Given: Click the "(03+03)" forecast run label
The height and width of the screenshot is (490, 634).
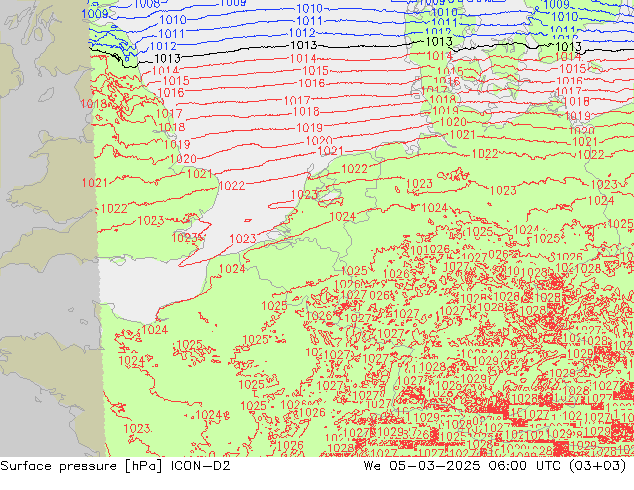Looking at the screenshot, I should [x=597, y=466].
